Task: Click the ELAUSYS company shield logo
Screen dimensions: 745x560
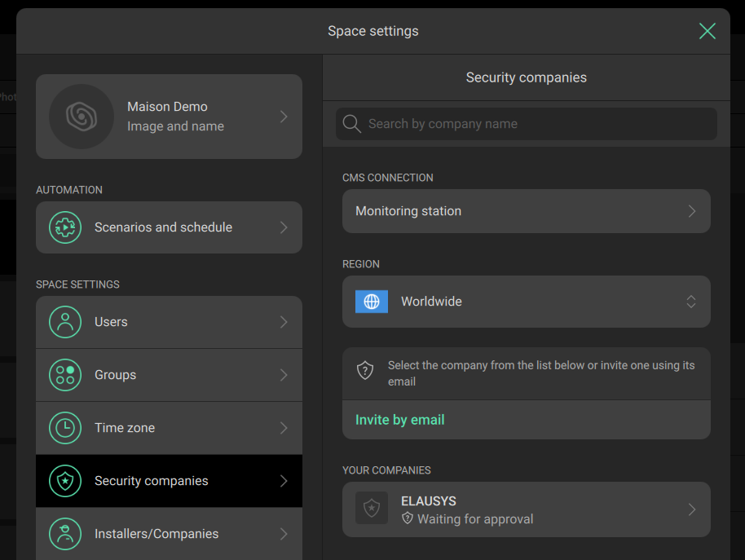Action: point(372,508)
